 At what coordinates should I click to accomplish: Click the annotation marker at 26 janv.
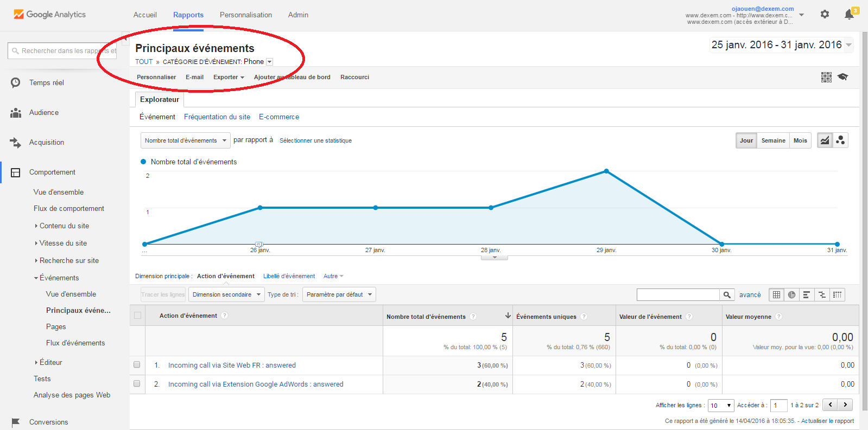pyautogui.click(x=259, y=245)
